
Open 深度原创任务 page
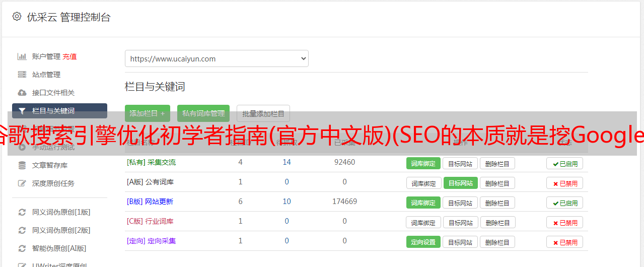coord(53,183)
